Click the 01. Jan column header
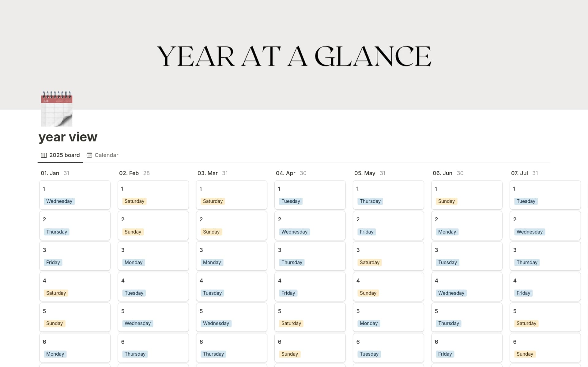The width and height of the screenshot is (588, 367). [50, 173]
